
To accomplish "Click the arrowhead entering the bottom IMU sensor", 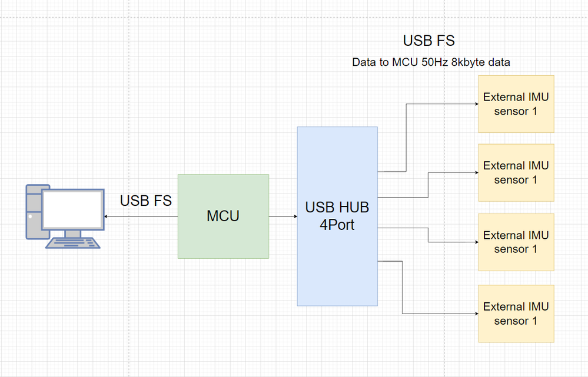I will tap(476, 313).
